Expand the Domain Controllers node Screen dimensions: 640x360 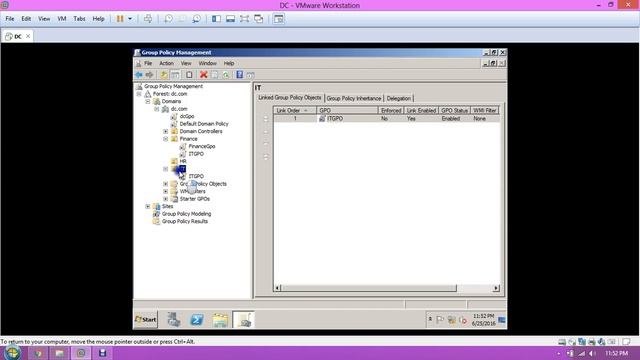pyautogui.click(x=166, y=131)
